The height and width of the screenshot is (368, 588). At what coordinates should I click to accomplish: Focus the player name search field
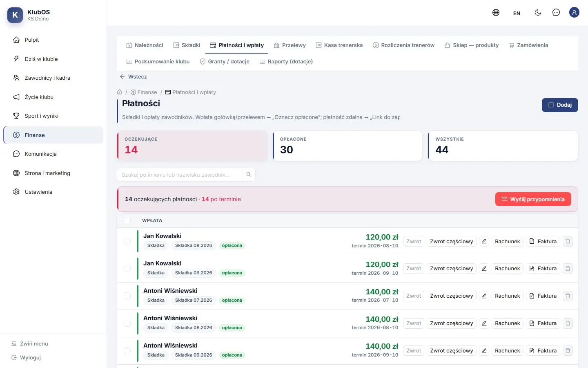180,175
